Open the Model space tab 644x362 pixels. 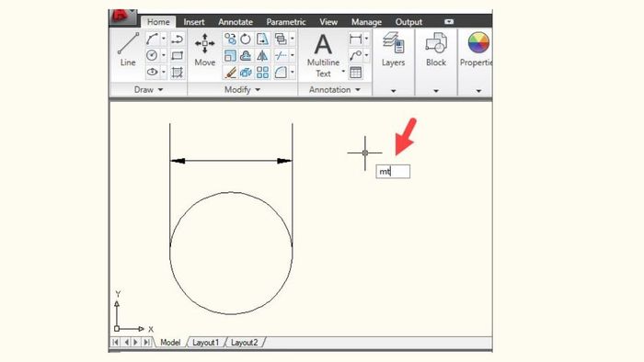pyautogui.click(x=170, y=343)
